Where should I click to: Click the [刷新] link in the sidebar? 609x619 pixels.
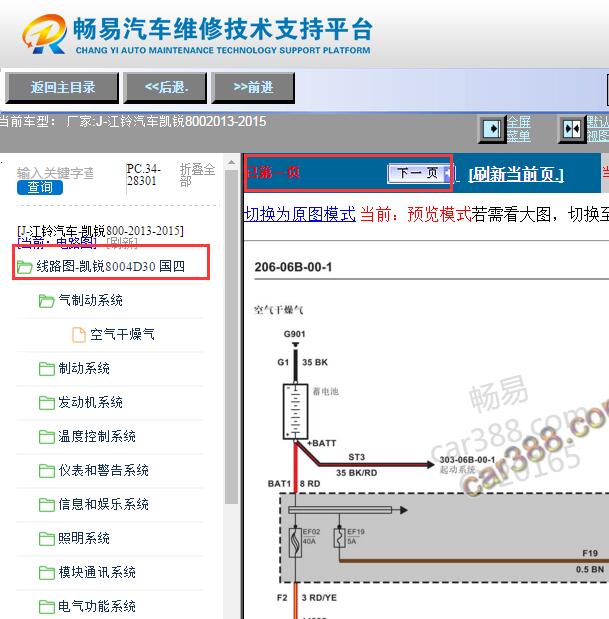122,242
